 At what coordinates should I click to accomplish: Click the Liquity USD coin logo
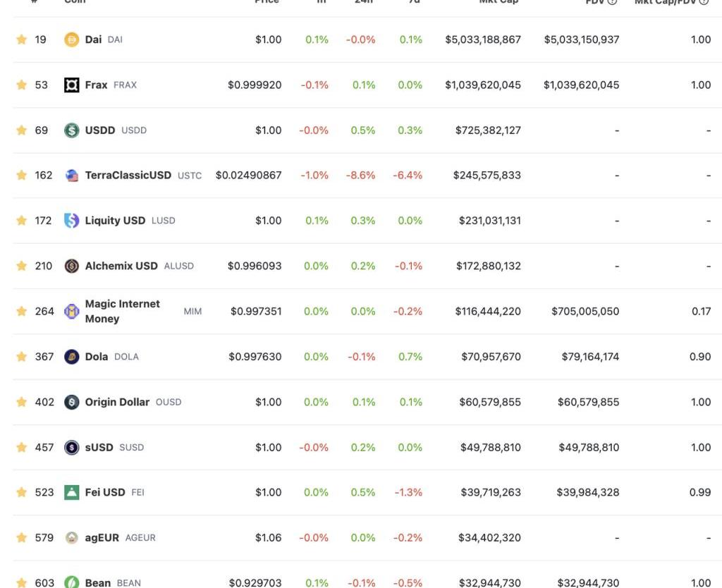point(71,221)
